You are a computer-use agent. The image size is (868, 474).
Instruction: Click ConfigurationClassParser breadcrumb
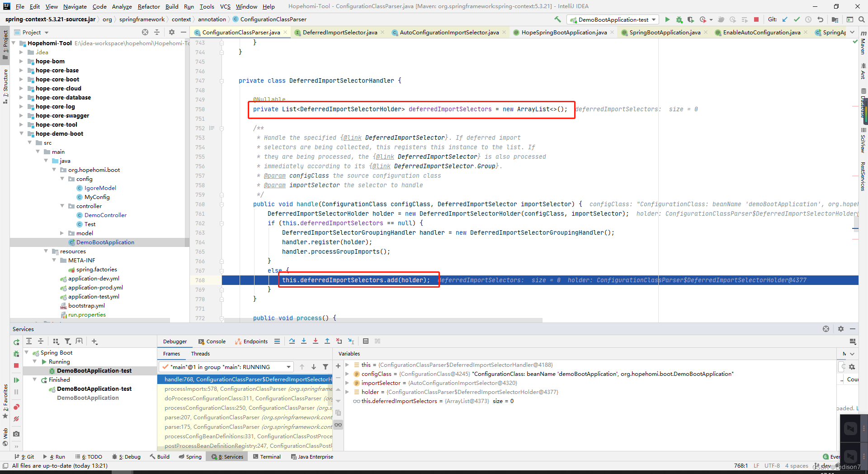[269, 19]
